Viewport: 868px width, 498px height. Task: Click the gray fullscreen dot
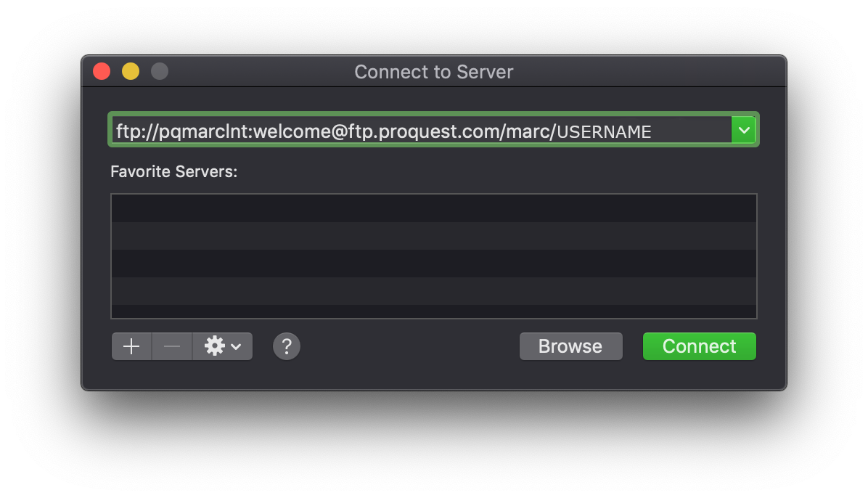[159, 71]
